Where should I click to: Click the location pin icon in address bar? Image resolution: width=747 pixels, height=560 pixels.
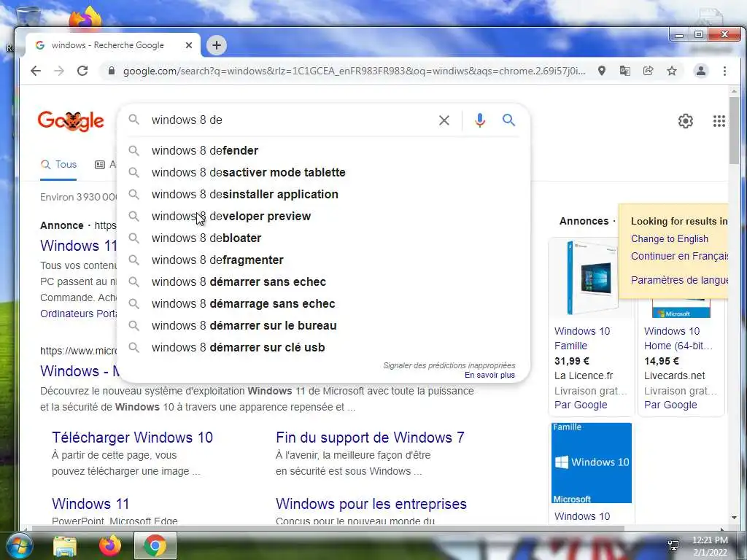tap(602, 71)
